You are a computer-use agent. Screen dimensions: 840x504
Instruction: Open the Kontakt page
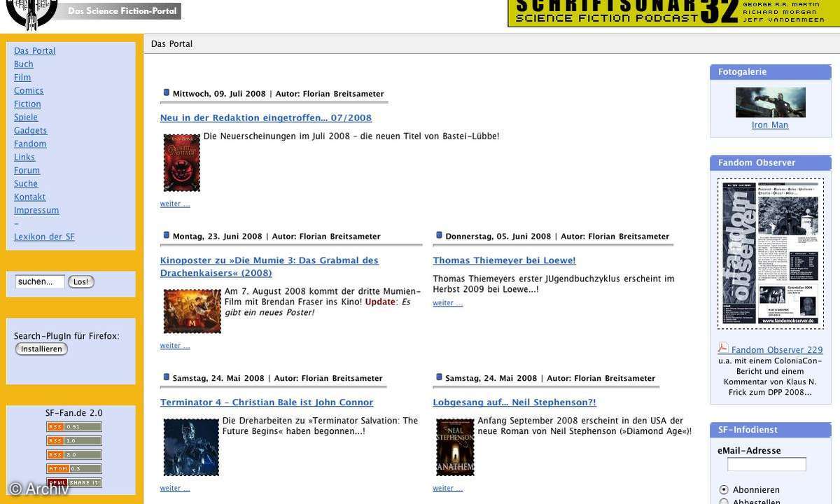pos(30,197)
